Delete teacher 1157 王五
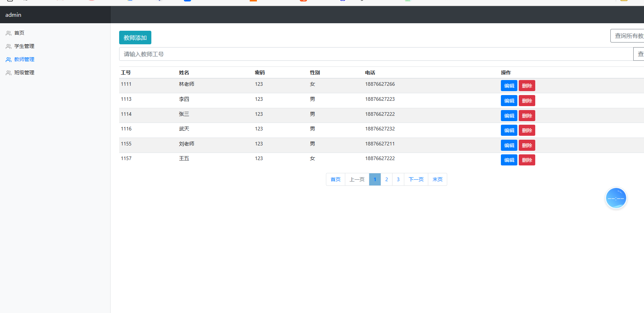Viewport: 644px width, 313px height. pos(527,160)
